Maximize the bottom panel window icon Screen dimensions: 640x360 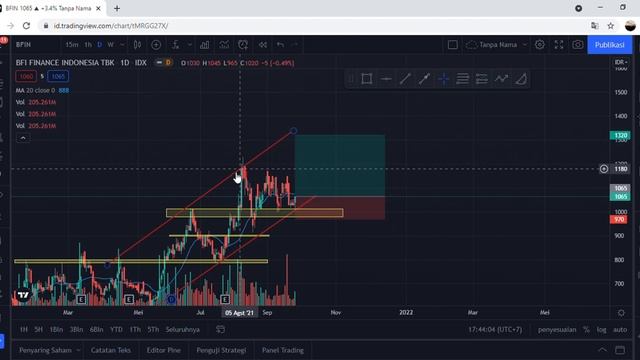pyautogui.click(x=620, y=350)
